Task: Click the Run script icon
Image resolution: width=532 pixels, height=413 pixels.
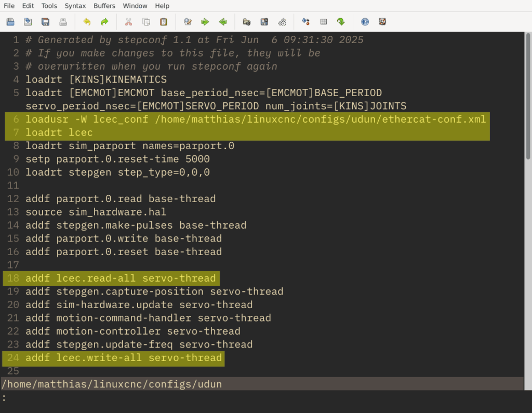Action: (282, 22)
